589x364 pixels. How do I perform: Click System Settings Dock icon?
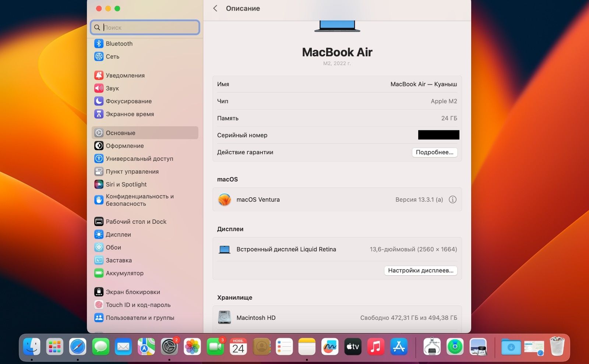point(169,346)
